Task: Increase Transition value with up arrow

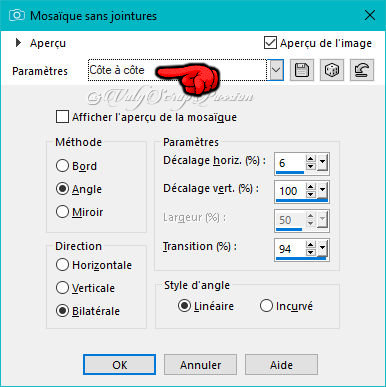Action: [x=311, y=245]
